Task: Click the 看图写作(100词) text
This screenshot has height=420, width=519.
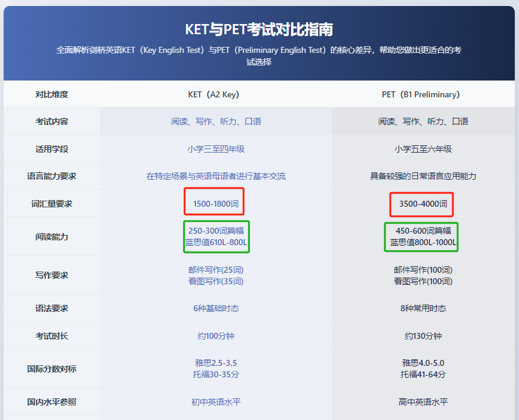Action: pos(423,281)
